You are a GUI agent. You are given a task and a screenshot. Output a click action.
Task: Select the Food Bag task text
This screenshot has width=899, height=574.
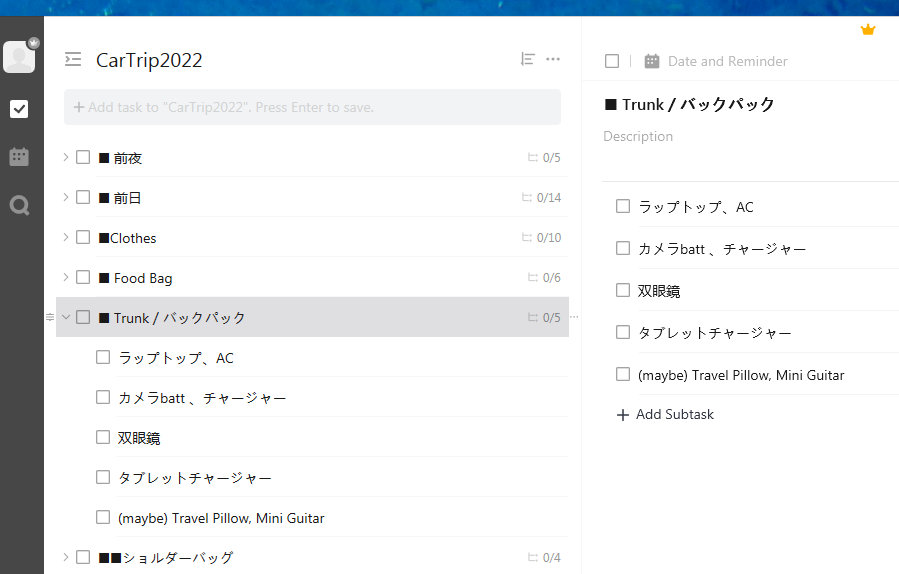point(135,278)
